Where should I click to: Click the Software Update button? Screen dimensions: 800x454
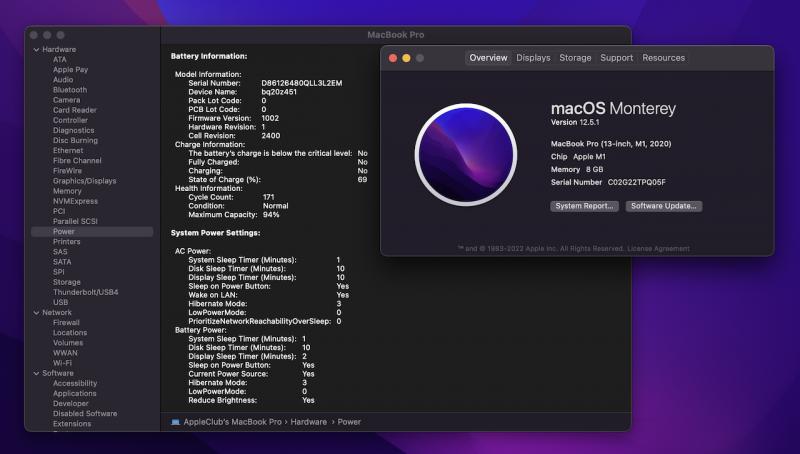click(x=664, y=206)
